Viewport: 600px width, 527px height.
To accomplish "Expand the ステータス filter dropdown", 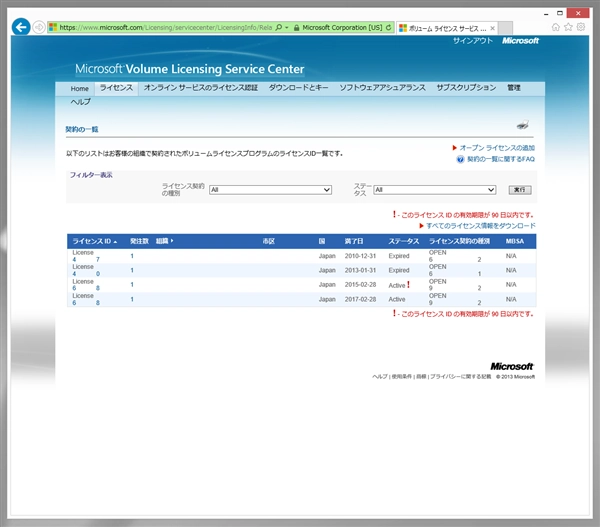I will click(x=435, y=190).
